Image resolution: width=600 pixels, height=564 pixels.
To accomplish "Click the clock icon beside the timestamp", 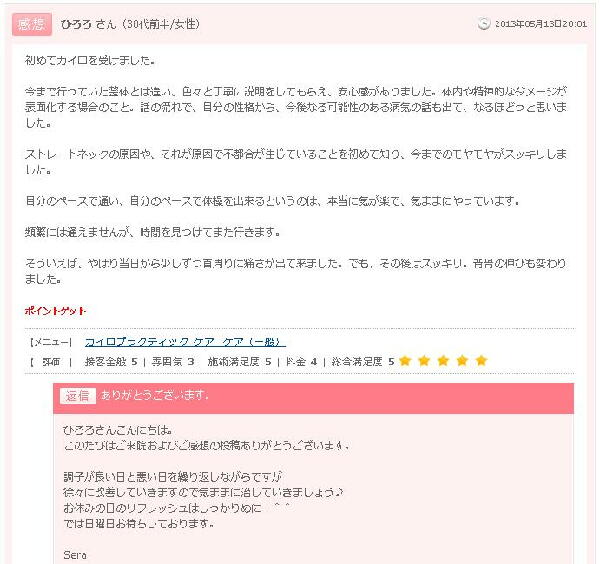I will [484, 24].
